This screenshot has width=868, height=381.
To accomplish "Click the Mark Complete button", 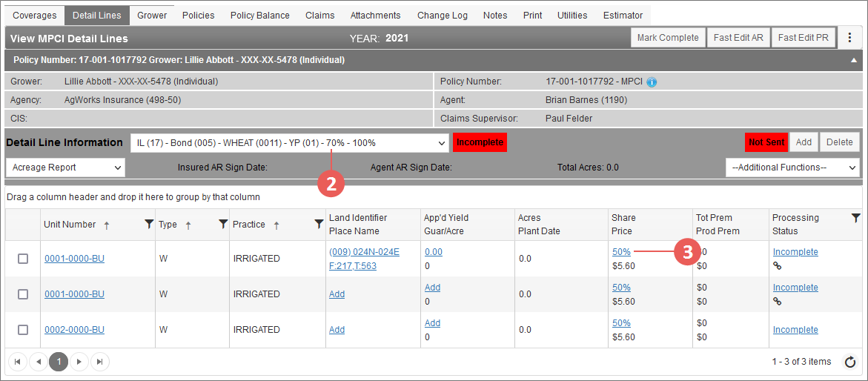I will point(668,38).
